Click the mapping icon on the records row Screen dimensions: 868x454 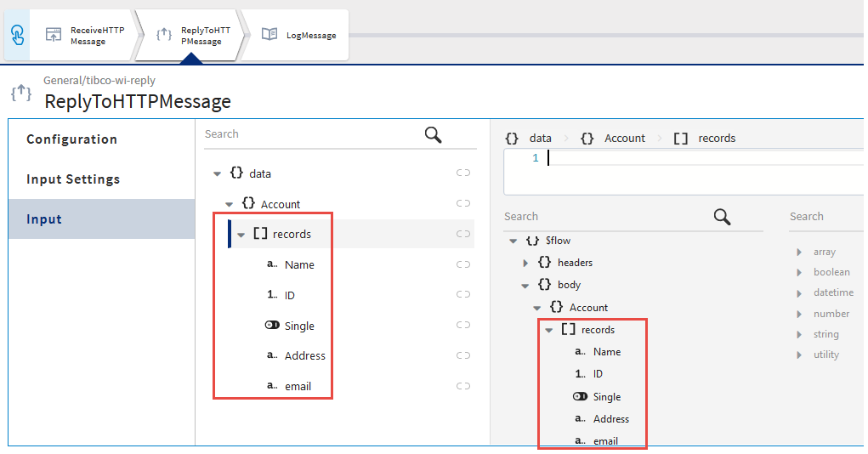click(463, 234)
